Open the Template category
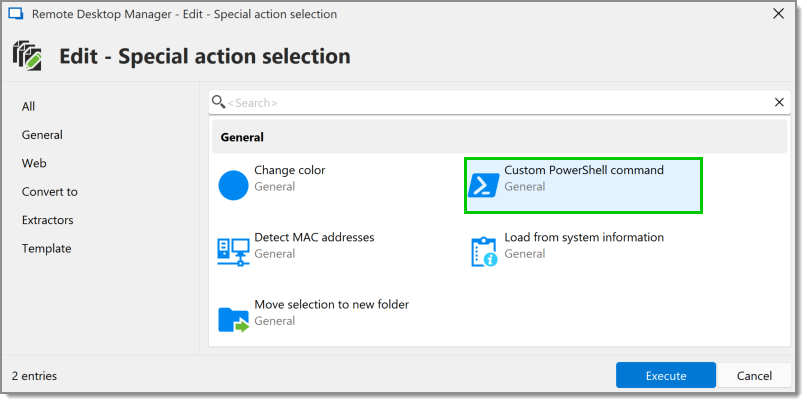The height and width of the screenshot is (404, 807). point(46,248)
